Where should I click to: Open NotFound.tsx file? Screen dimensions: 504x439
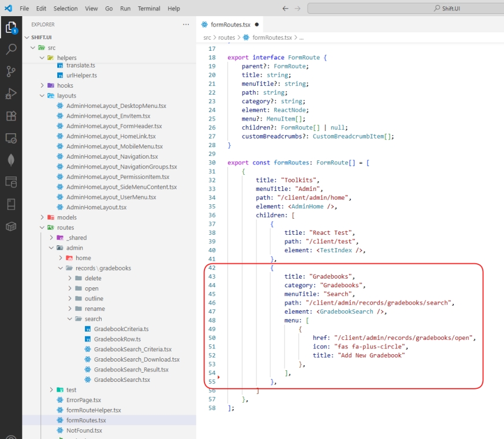click(84, 430)
